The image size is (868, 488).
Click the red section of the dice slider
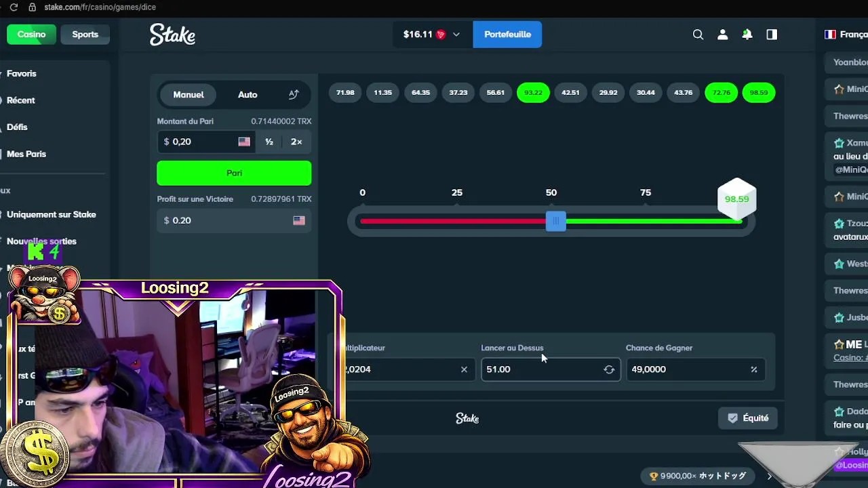click(453, 221)
